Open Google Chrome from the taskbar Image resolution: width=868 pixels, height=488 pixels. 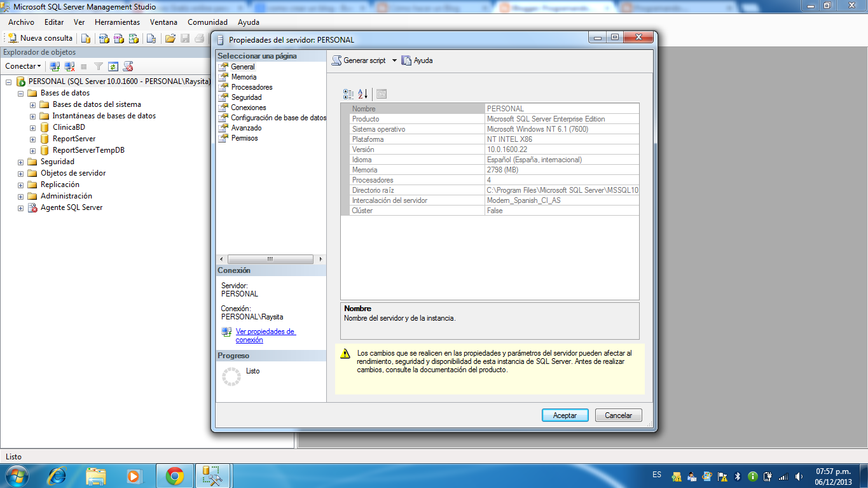coord(176,475)
